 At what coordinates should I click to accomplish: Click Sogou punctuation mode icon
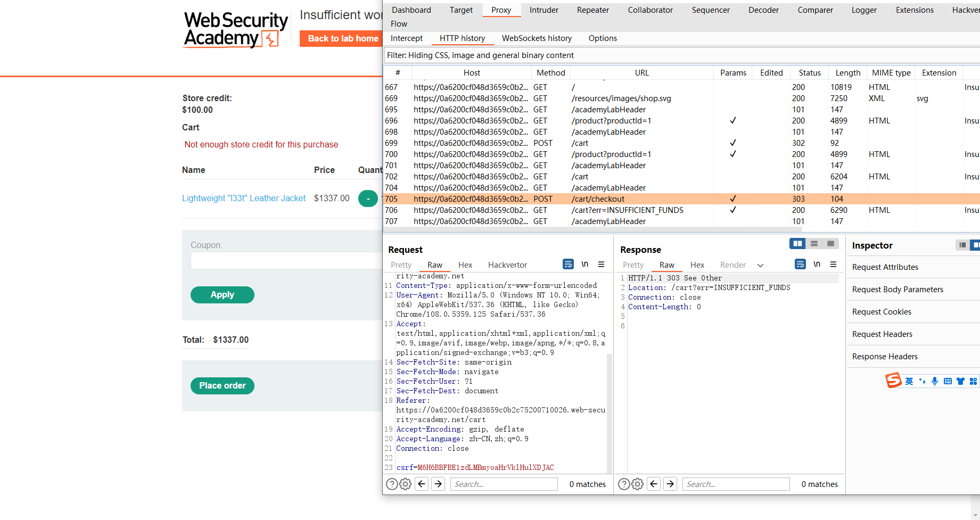pos(922,381)
